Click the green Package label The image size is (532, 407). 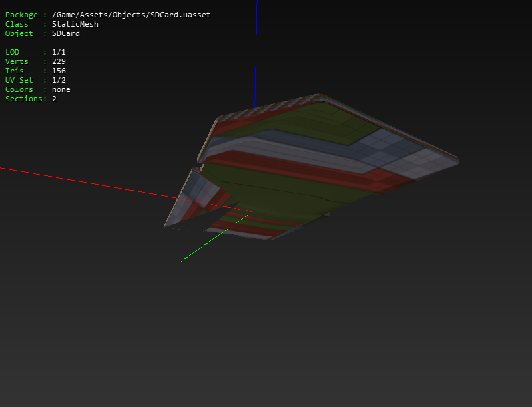21,15
